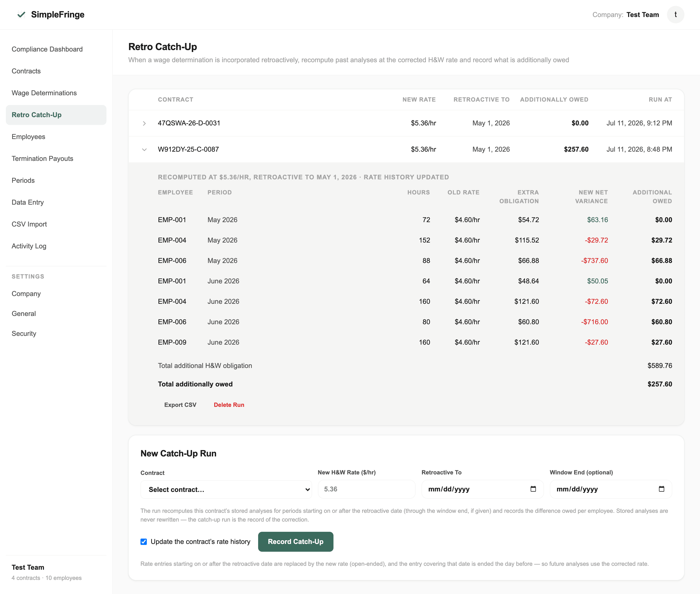The image size is (700, 594).
Task: Click EMP-001 in the May 2026 row
Action: coord(172,220)
